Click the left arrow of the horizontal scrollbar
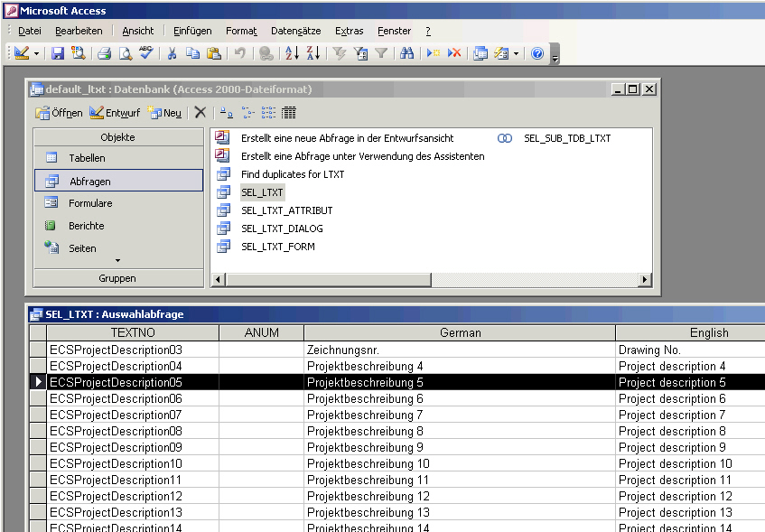 [218, 280]
